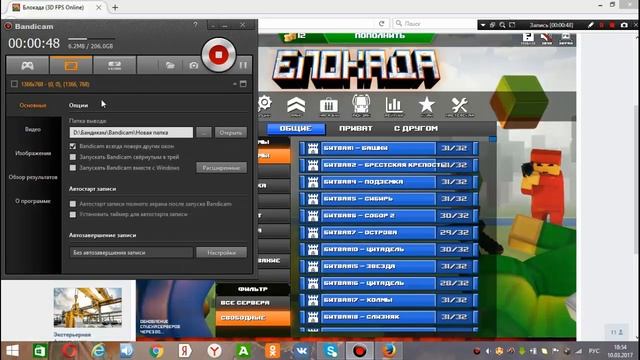Image resolution: width=640 pixels, height=360 pixels.
Task: Enable 'Запускать Bandicam вместе с Windows' checkbox
Action: pyautogui.click(x=73, y=168)
